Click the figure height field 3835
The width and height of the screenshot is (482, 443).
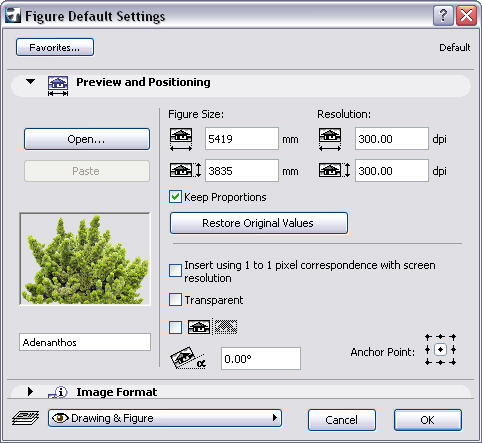[x=242, y=171]
